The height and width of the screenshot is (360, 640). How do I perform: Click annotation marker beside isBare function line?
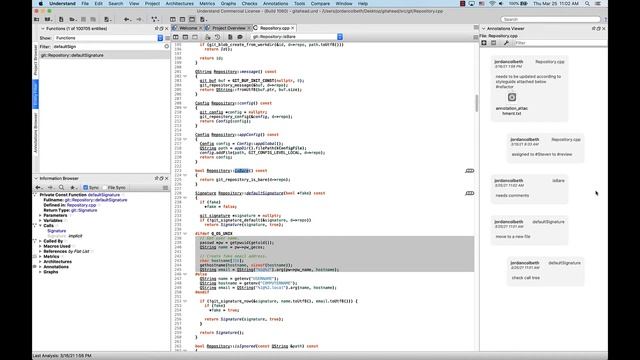[x=469, y=171]
